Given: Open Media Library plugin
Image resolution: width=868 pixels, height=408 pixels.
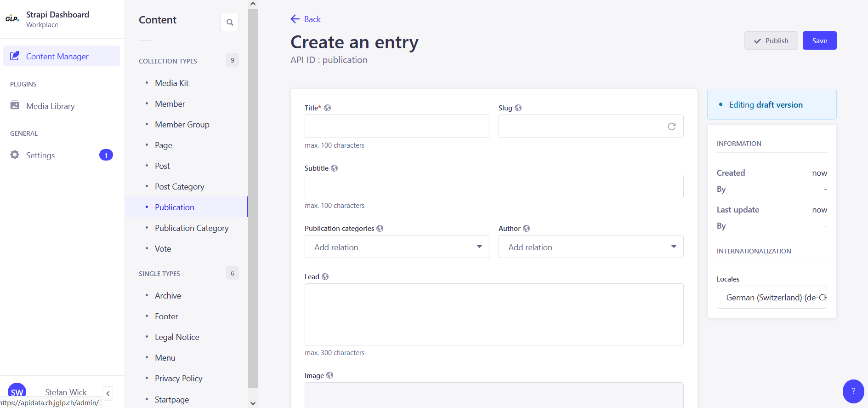Looking at the screenshot, I should click(x=51, y=106).
